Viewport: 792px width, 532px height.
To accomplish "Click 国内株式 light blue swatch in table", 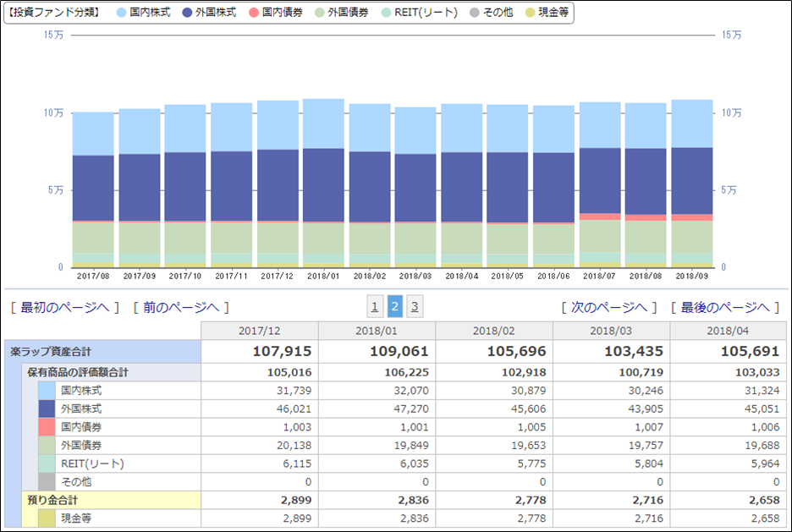I will point(47,391).
